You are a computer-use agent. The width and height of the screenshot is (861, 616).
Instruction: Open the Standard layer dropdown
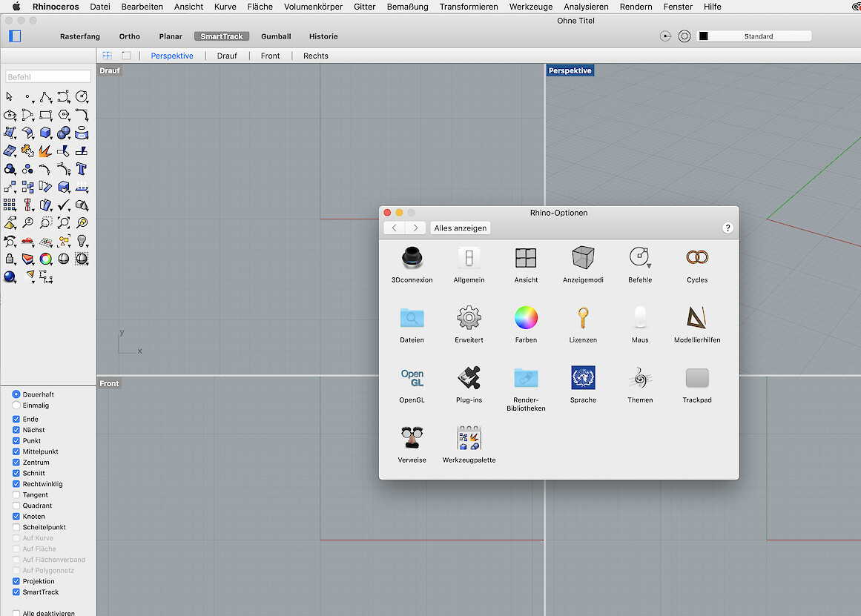coord(754,36)
